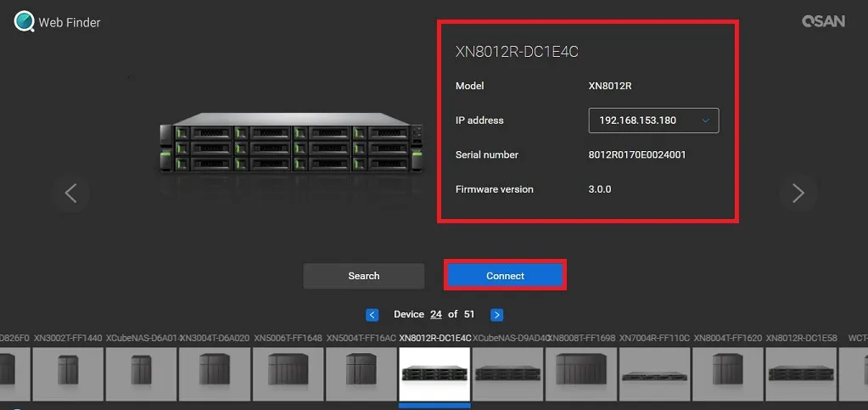Click the QSAN brand logo
This screenshot has height=410, width=868.
click(x=823, y=21)
